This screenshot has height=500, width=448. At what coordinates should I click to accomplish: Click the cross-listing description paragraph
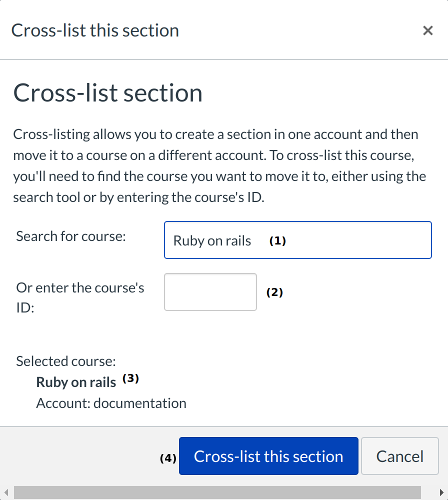coord(219,165)
